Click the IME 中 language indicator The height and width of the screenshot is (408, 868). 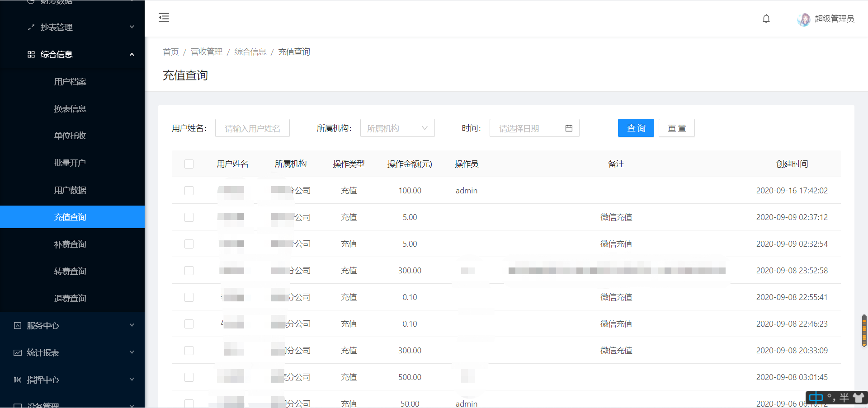[816, 398]
